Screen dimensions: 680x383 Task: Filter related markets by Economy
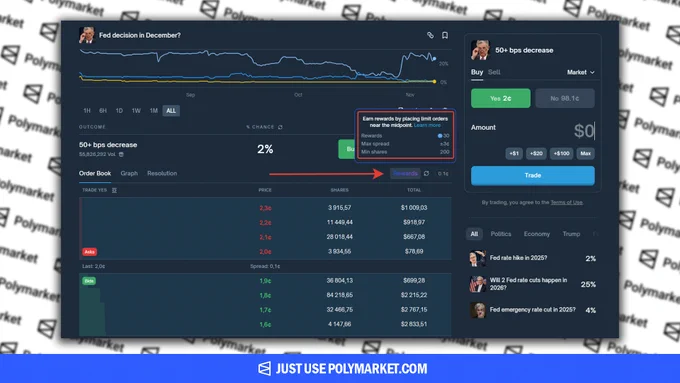(536, 234)
